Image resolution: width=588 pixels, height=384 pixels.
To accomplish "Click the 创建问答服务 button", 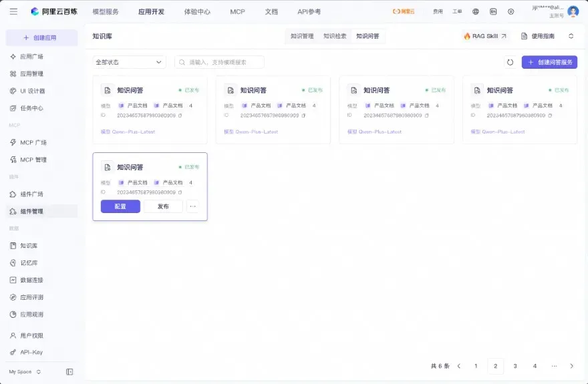I will click(549, 62).
